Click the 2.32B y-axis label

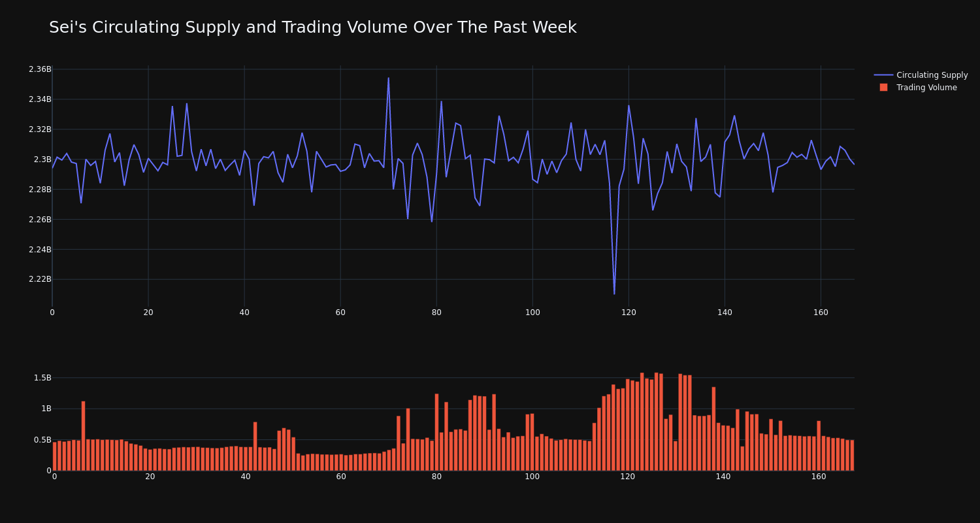tap(40, 129)
